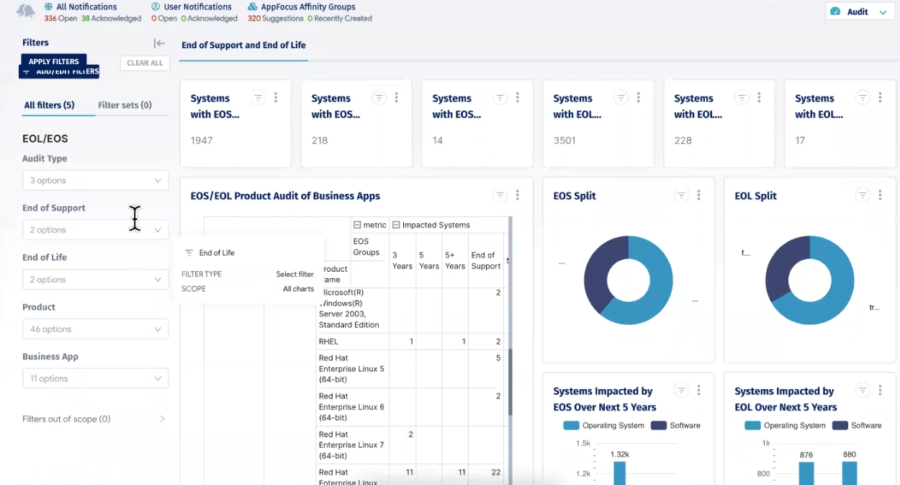
Task: Click the Apply Filters button
Action: point(53,61)
